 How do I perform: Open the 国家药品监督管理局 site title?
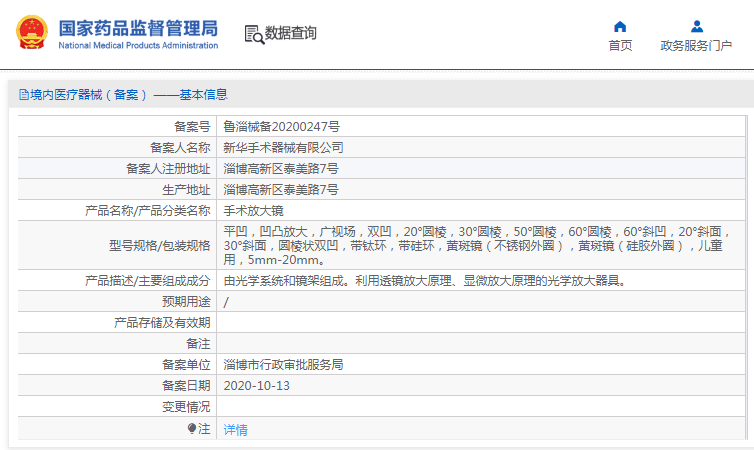(x=138, y=28)
